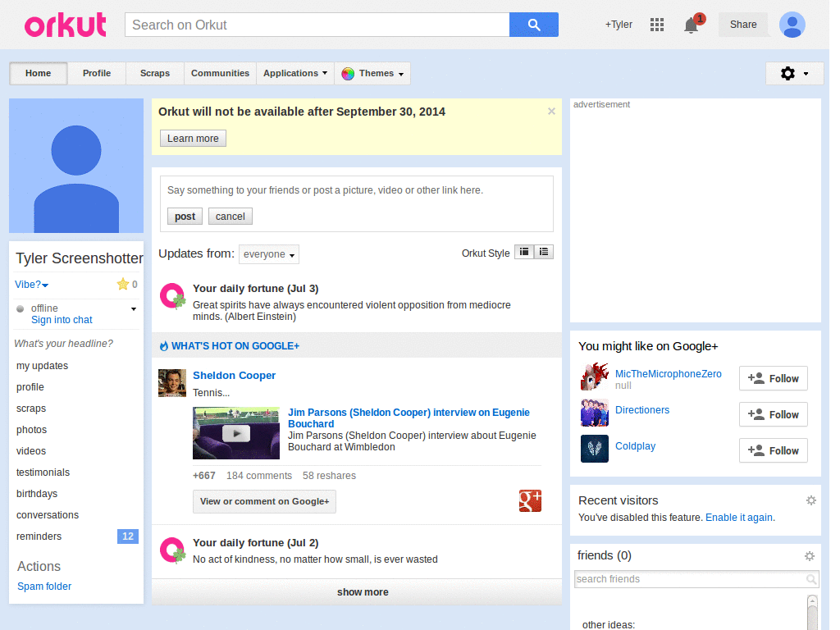Go to the Home tab
This screenshot has height=630, width=840.
[38, 73]
